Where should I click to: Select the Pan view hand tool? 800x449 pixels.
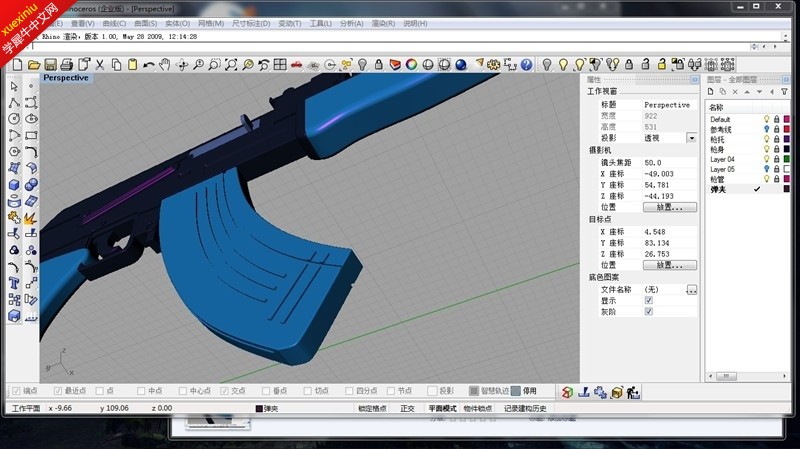(165, 65)
